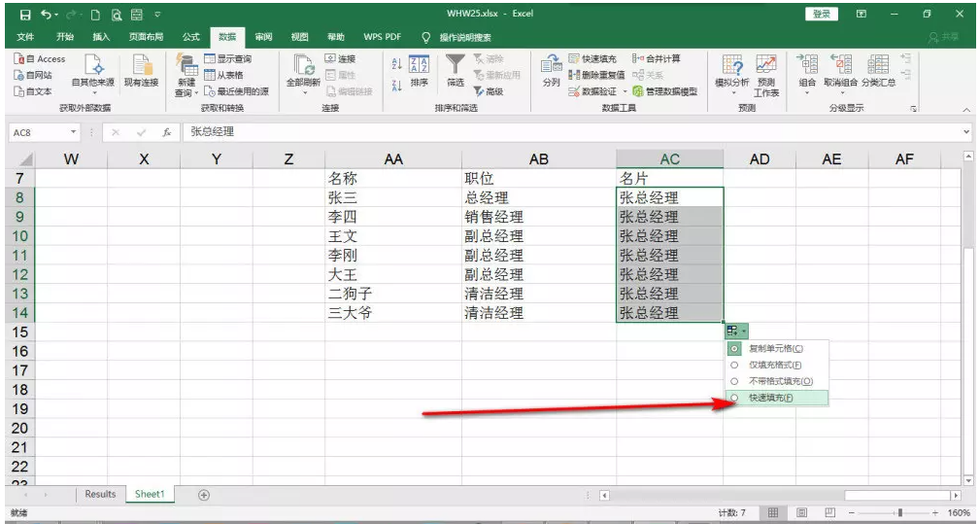Open Manage Data Model (管理数据模型)
This screenshot has height=524, width=980.
pos(665,91)
